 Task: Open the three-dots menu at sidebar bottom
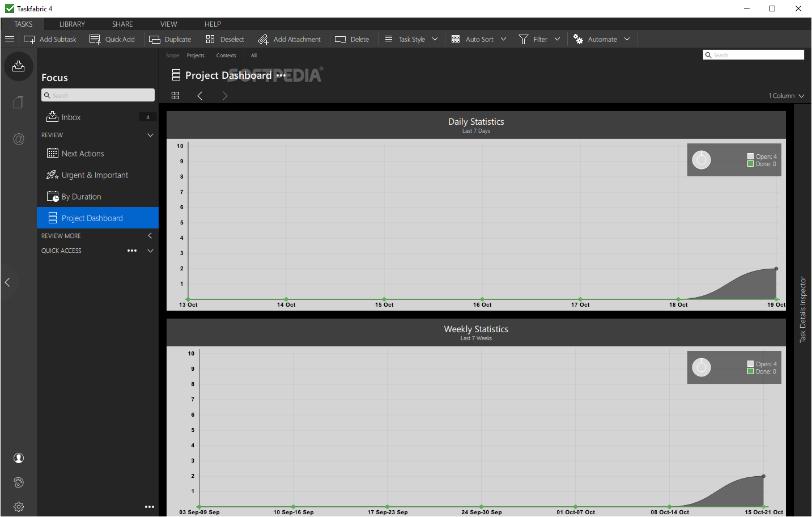(x=150, y=507)
